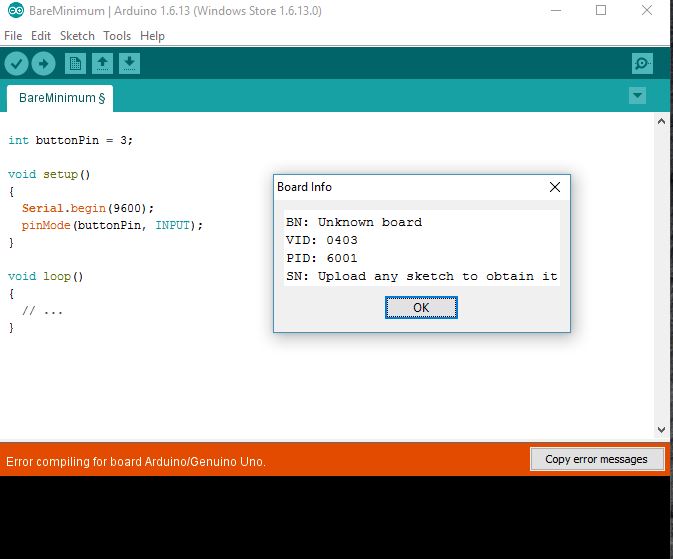Save sketch with the down-arrow icon
Screen dimensions: 673x559
(x=129, y=64)
